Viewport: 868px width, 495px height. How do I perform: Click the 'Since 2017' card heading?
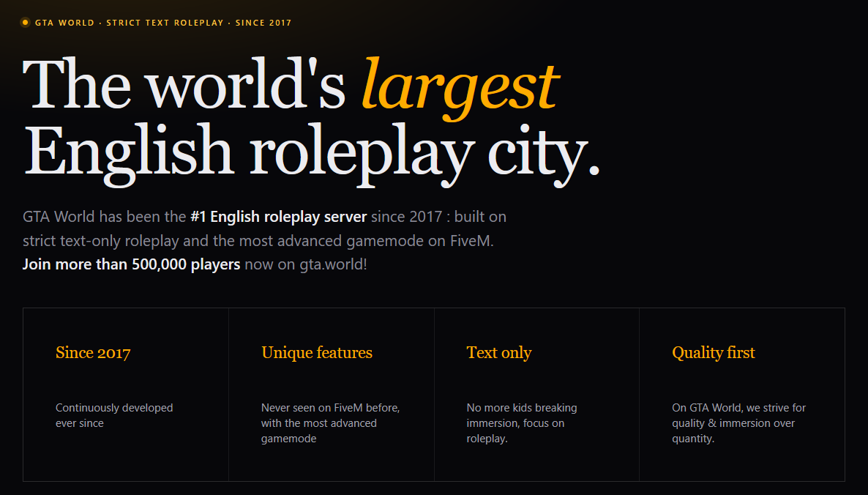pos(93,353)
